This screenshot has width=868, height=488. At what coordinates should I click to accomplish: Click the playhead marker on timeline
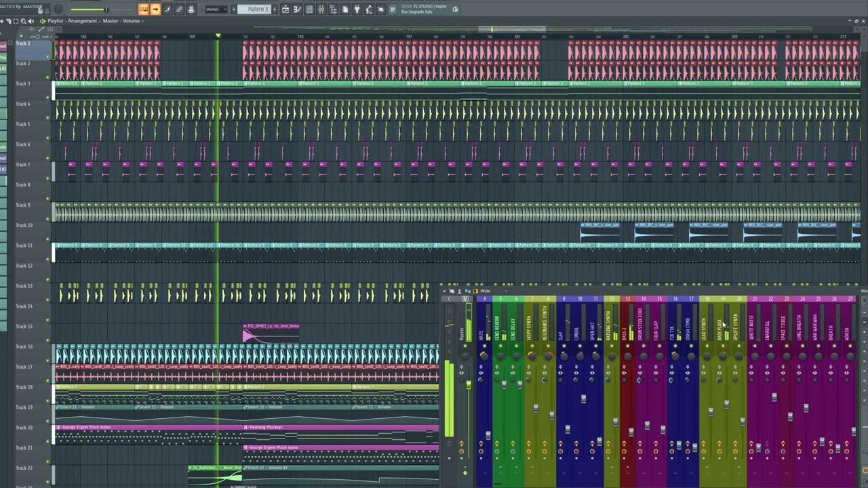(x=218, y=35)
